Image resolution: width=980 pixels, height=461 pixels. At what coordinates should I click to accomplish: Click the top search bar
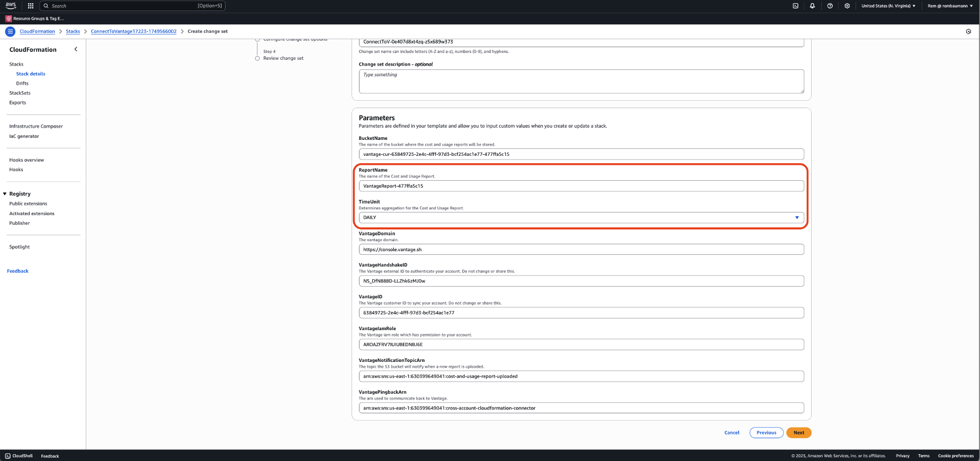[132, 6]
